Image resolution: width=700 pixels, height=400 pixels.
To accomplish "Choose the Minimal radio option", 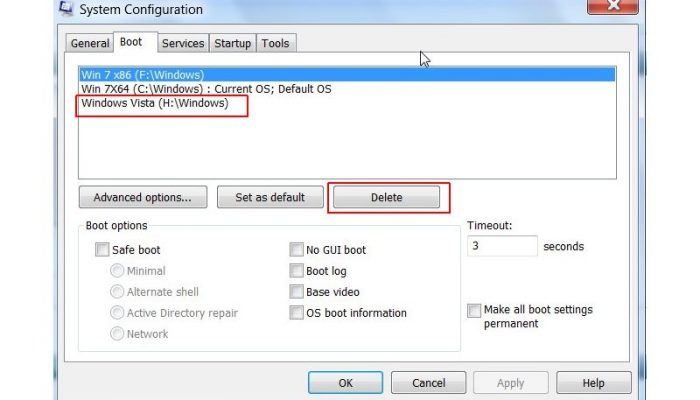I will pyautogui.click(x=117, y=271).
